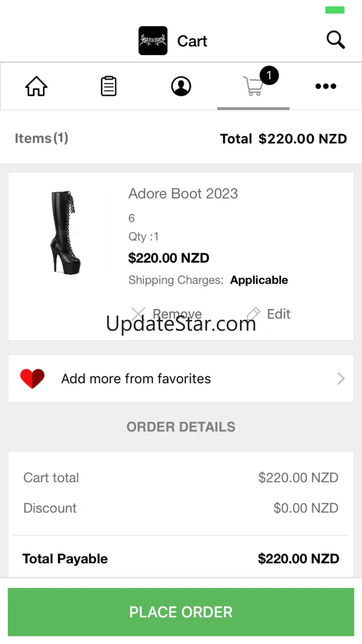Tap the store logo in header
This screenshot has height=644, width=362.
(153, 41)
